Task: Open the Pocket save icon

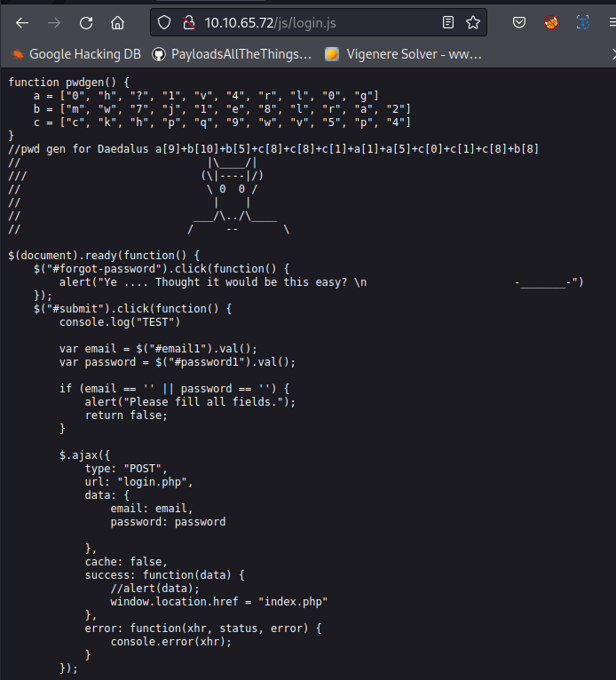Action: pyautogui.click(x=518, y=22)
